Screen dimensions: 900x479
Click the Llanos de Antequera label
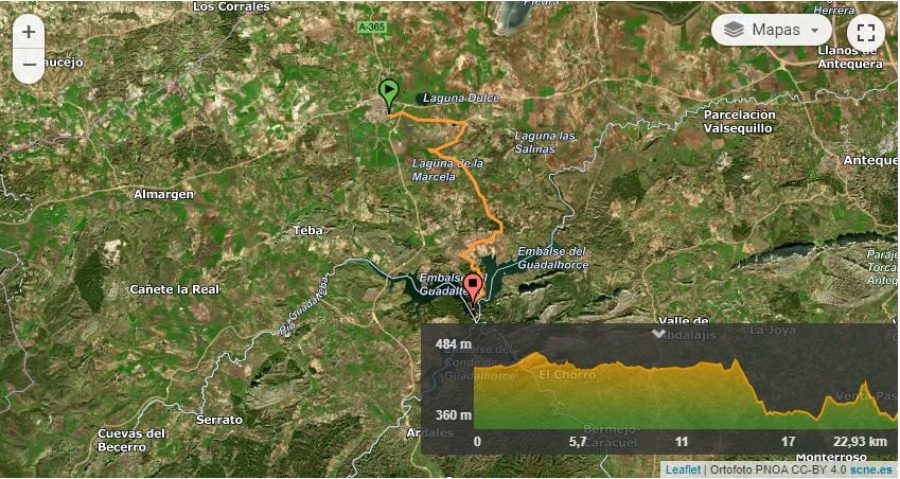[850, 57]
